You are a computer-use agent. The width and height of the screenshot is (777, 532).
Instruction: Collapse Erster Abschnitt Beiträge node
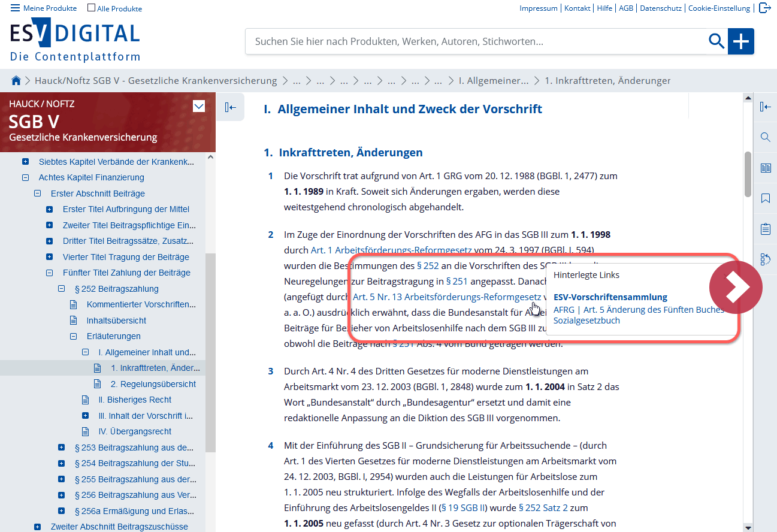point(37,194)
